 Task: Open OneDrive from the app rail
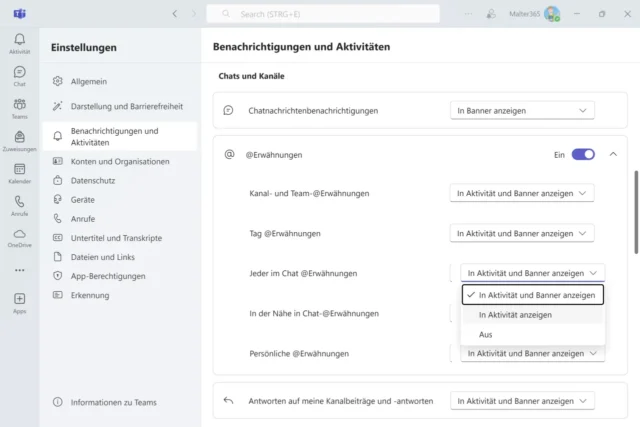19,237
